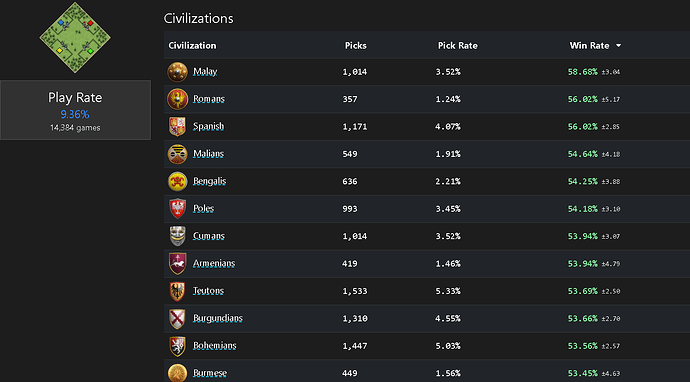Click the Bohemians lion shield icon

pyautogui.click(x=177, y=345)
